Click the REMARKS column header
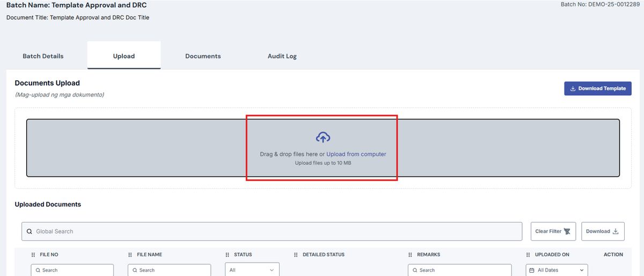The height and width of the screenshot is (276, 644). [429, 255]
